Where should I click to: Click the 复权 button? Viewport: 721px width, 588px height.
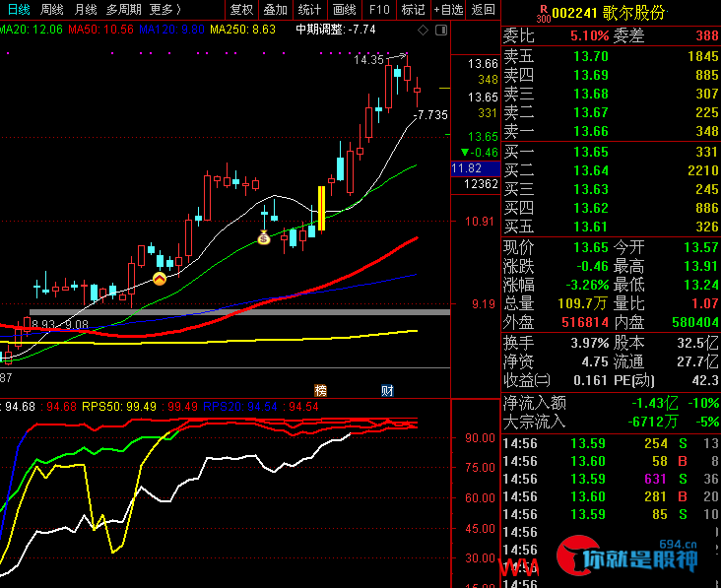(242, 10)
